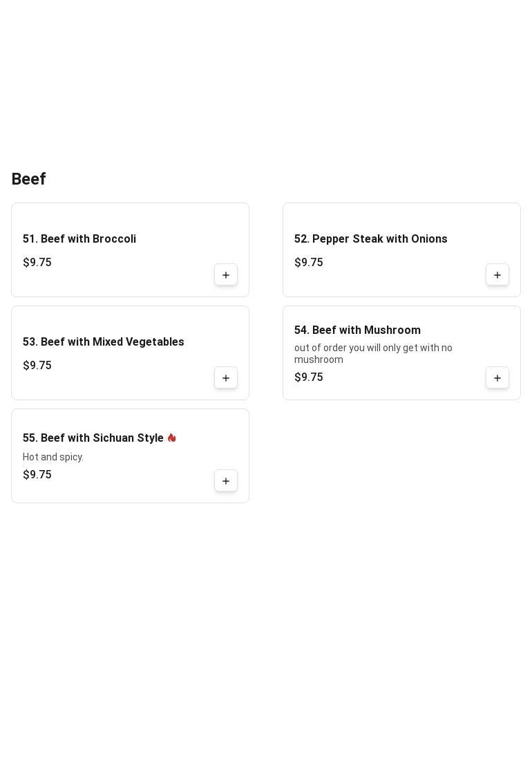
Task: Open the 51. Beef with Broccoli title
Action: pyautogui.click(x=79, y=239)
